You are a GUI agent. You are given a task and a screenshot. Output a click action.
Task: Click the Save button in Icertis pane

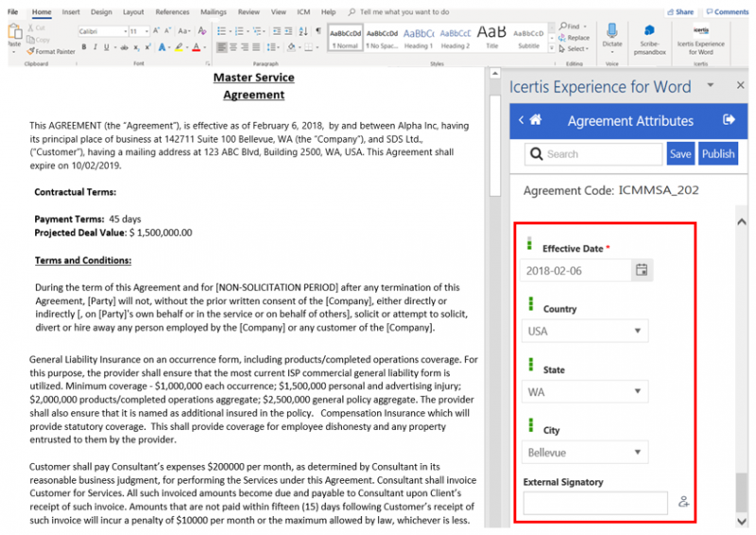coord(680,154)
